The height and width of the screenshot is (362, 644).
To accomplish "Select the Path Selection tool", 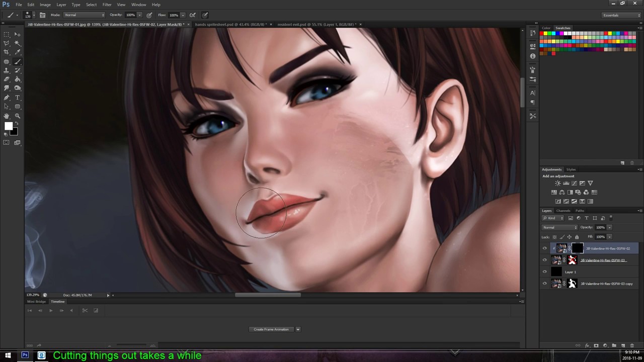I will tap(7, 107).
